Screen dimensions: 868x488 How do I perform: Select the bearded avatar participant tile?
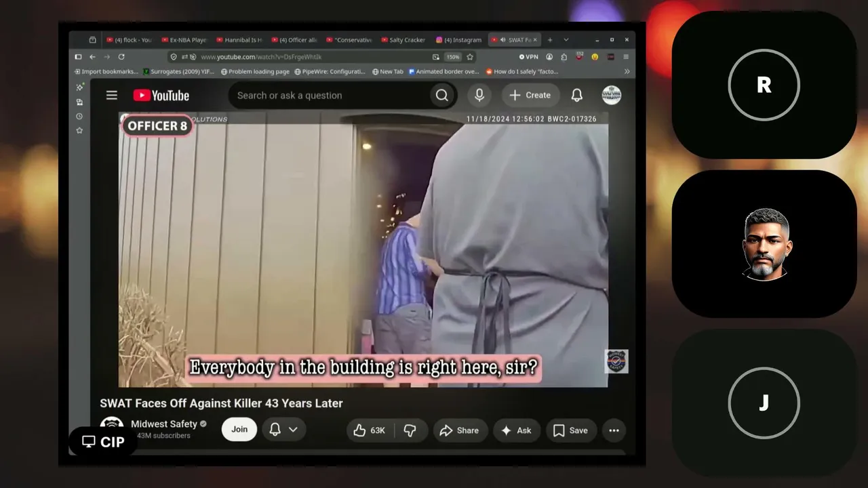(x=764, y=244)
